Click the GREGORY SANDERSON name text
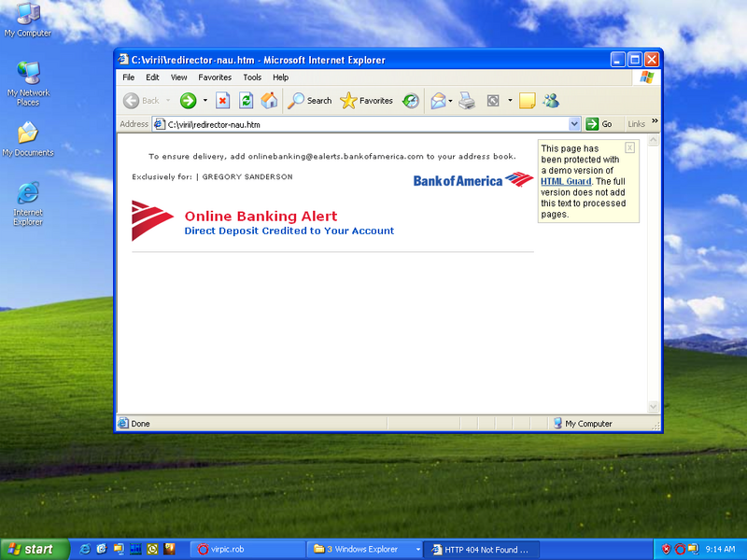This screenshot has height=560, width=747. (247, 176)
